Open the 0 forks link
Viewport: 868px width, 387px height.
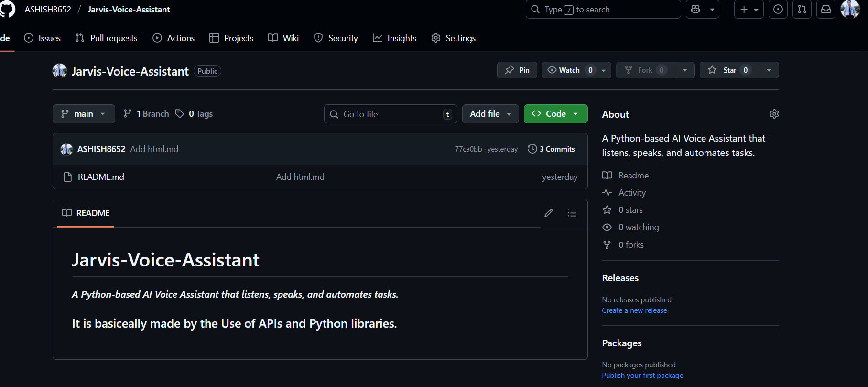(x=623, y=245)
